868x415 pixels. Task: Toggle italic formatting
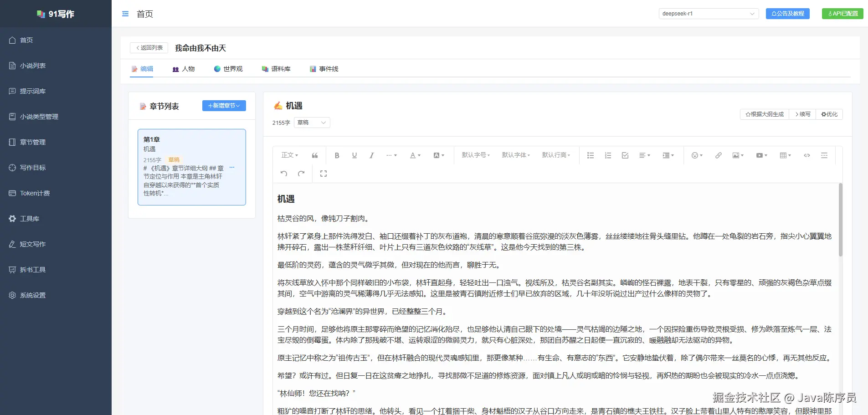tap(372, 155)
